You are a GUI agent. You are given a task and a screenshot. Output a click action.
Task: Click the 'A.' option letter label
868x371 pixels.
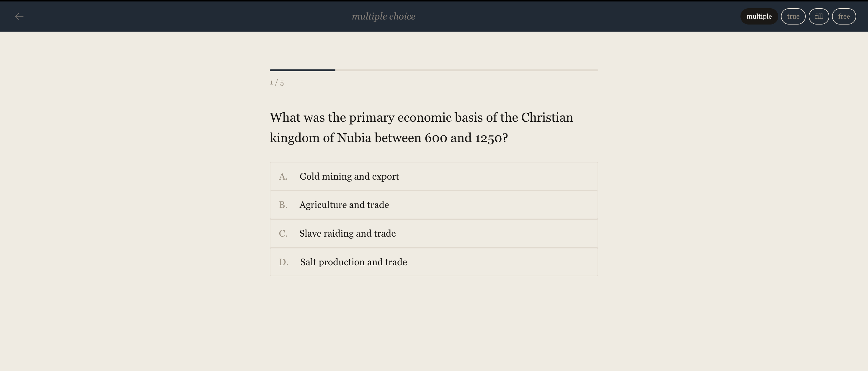(283, 177)
